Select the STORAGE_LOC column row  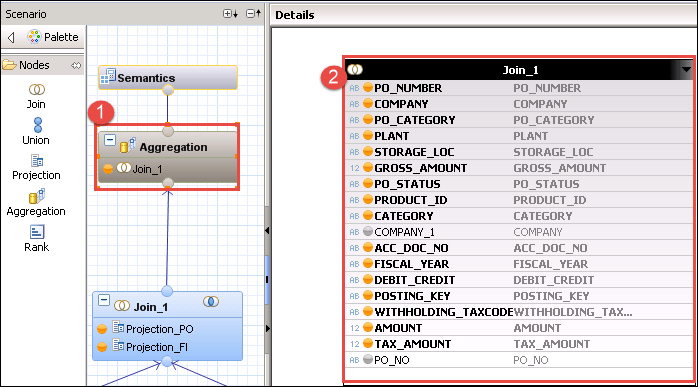tap(519, 152)
